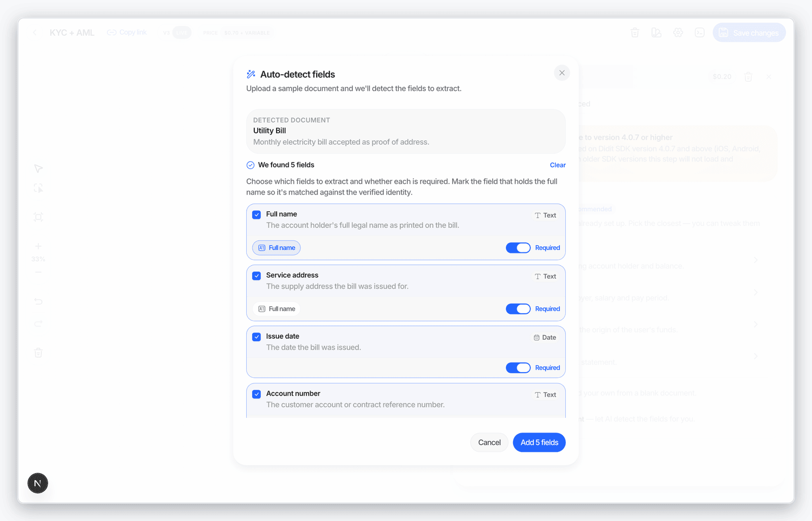The image size is (812, 521).
Task: Expand the salary and pay period template chevron
Action: pyautogui.click(x=756, y=292)
